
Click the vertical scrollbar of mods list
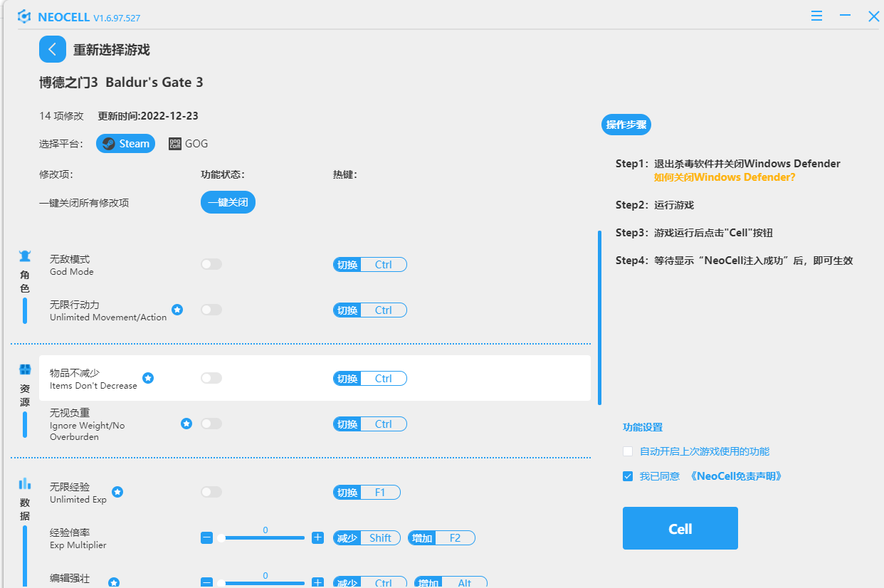click(x=599, y=317)
